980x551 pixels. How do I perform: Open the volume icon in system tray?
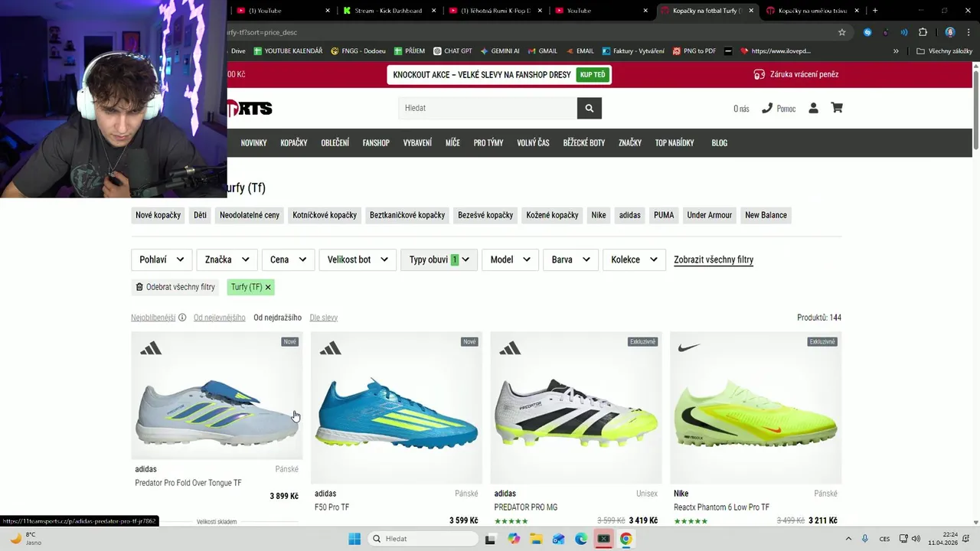[916, 539]
